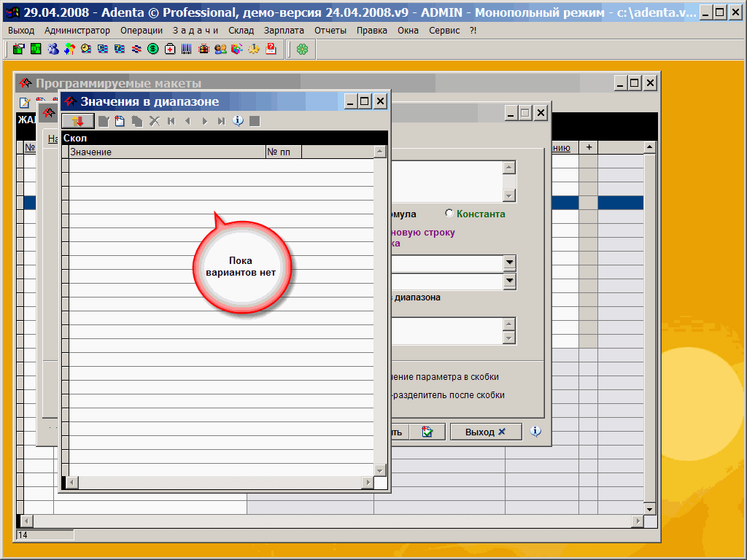Screen dimensions: 747x560
Task: Open the Склад menu
Action: tap(241, 30)
